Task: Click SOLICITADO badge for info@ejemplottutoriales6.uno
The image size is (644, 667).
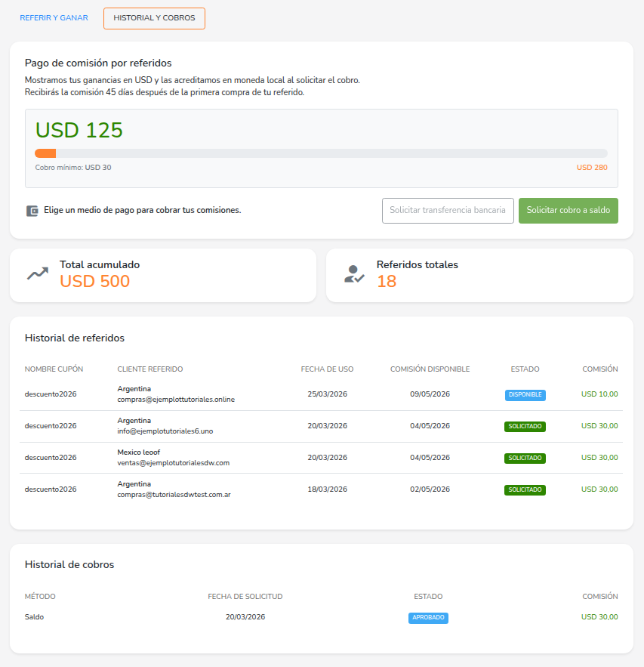Action: pos(525,426)
